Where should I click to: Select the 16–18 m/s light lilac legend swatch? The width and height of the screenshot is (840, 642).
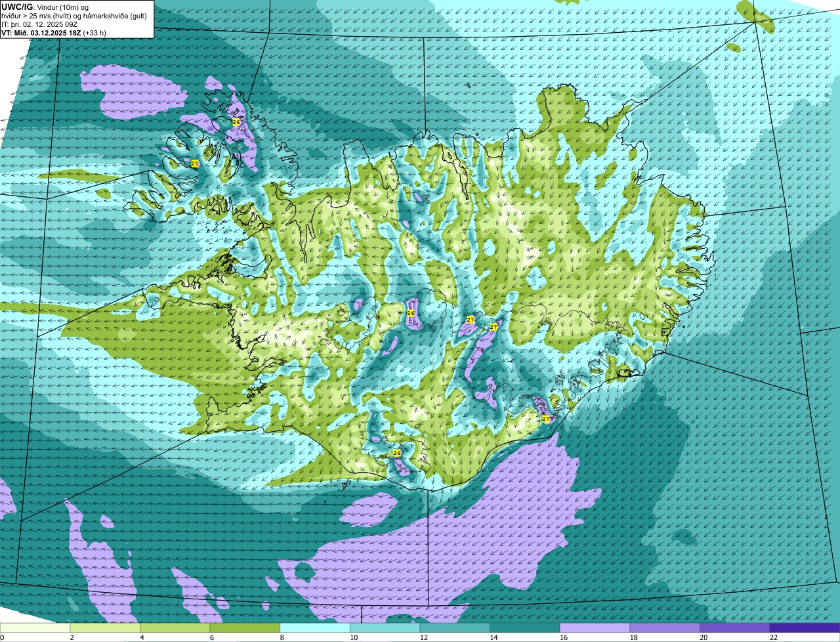pyautogui.click(x=595, y=628)
